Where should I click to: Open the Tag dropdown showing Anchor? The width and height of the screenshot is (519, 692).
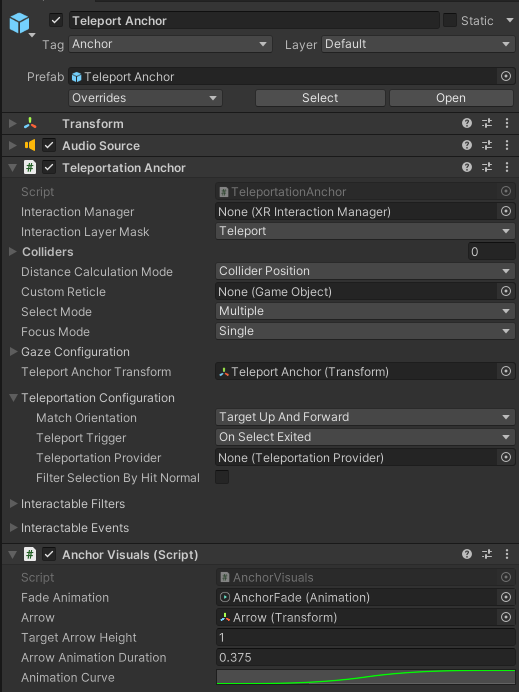click(170, 44)
